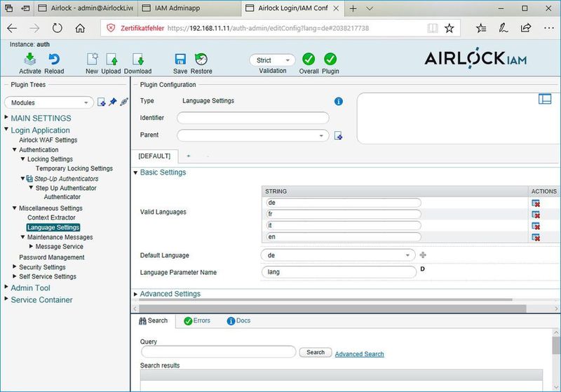
Task: Open the browser share icon
Action: pos(525,28)
